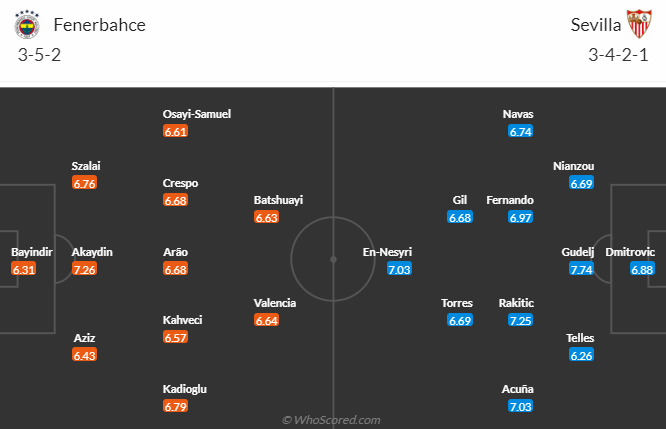666x429 pixels.
Task: Click the Fenerbahce club crest icon
Action: click(x=24, y=25)
